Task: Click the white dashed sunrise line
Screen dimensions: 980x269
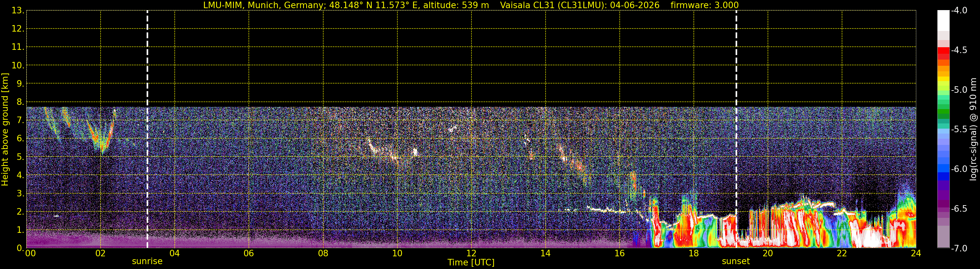Action: [147, 129]
